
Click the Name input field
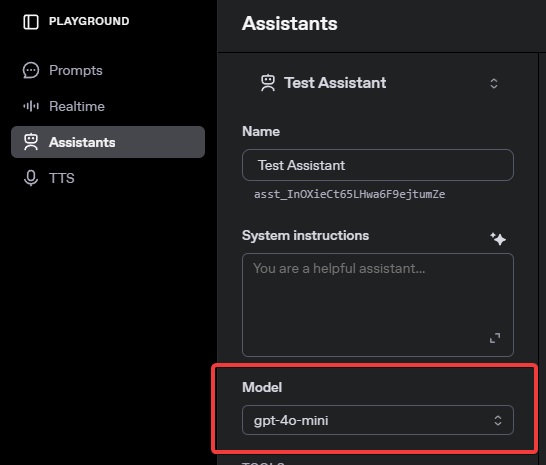(378, 165)
